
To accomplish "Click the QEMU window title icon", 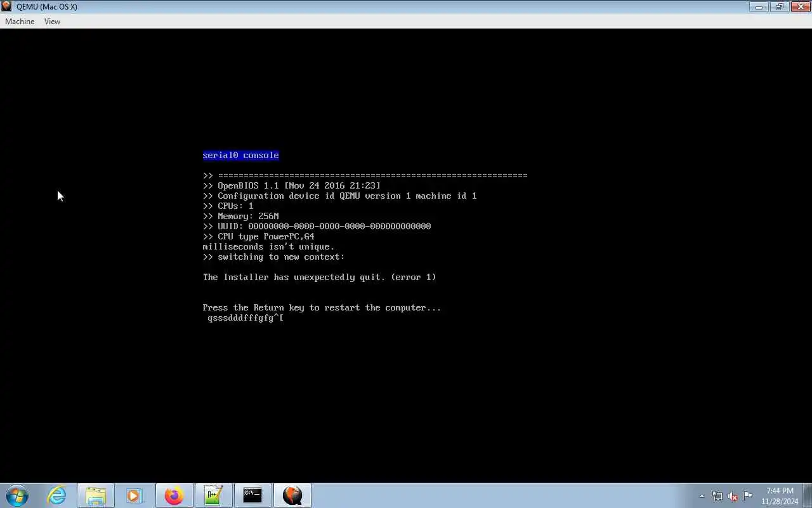I will tap(6, 6).
